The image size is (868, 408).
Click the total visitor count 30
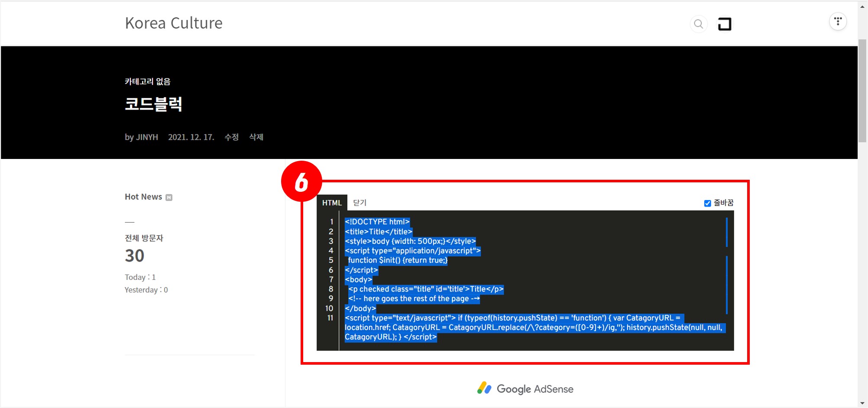coord(135,256)
